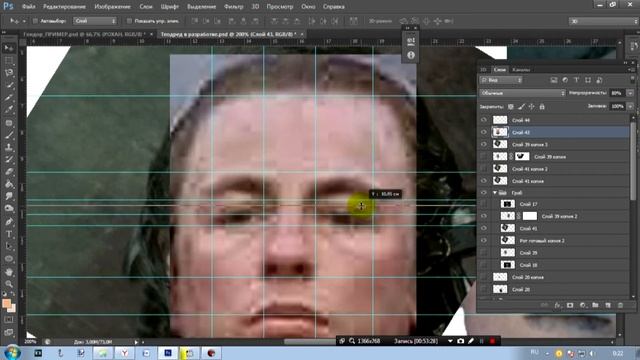
Task: Lock transparent pixels icon
Action: (511, 107)
